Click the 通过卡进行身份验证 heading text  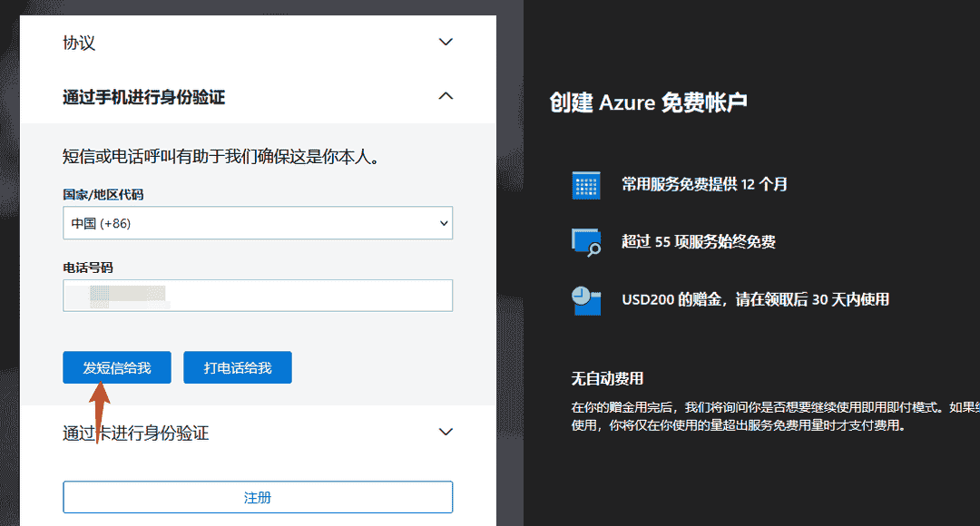(x=135, y=433)
